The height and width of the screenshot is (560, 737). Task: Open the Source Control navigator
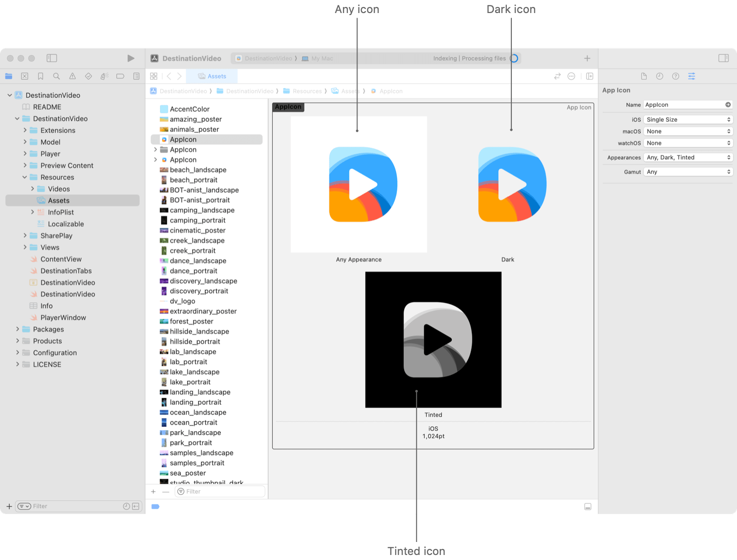tap(25, 76)
